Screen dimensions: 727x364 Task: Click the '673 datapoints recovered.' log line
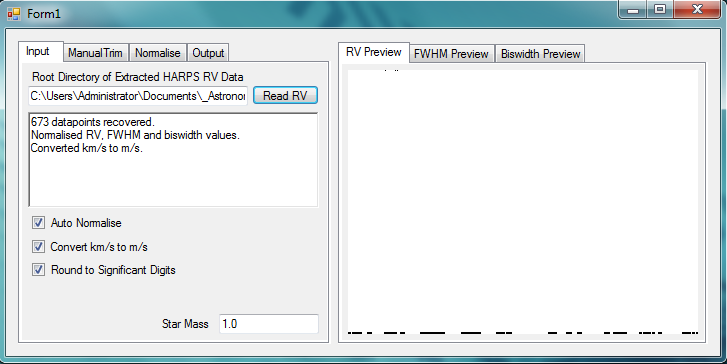(93, 122)
